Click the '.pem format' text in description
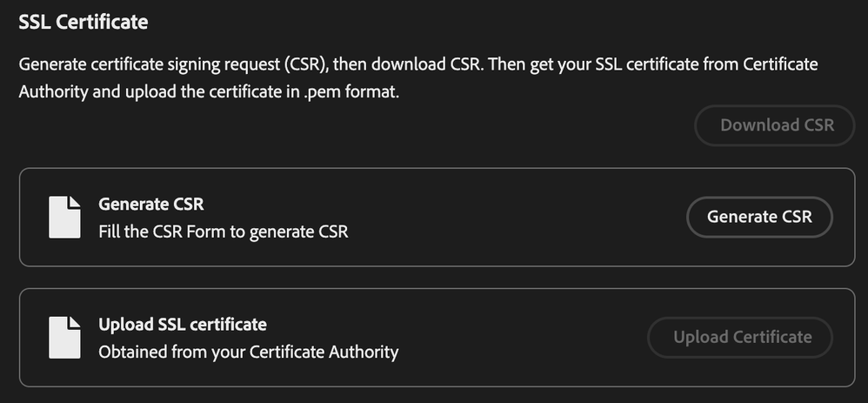The image size is (868, 403). [x=351, y=91]
